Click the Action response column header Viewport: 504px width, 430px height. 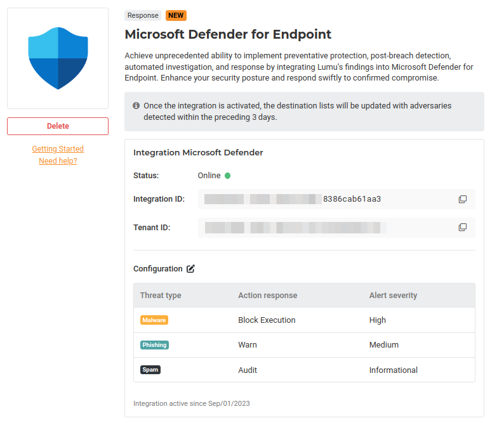click(267, 296)
